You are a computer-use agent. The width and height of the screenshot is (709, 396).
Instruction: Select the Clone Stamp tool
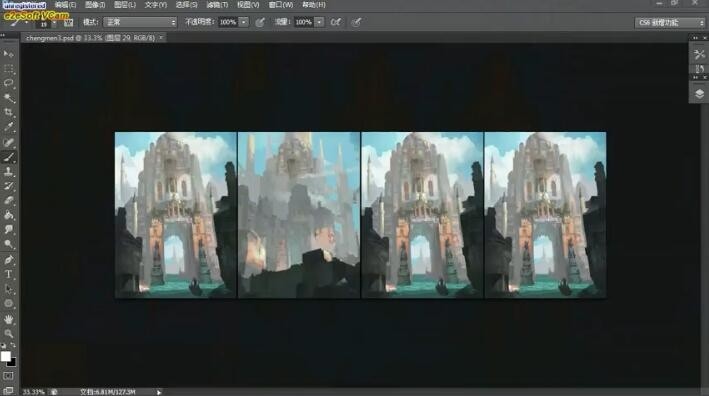pos(8,171)
